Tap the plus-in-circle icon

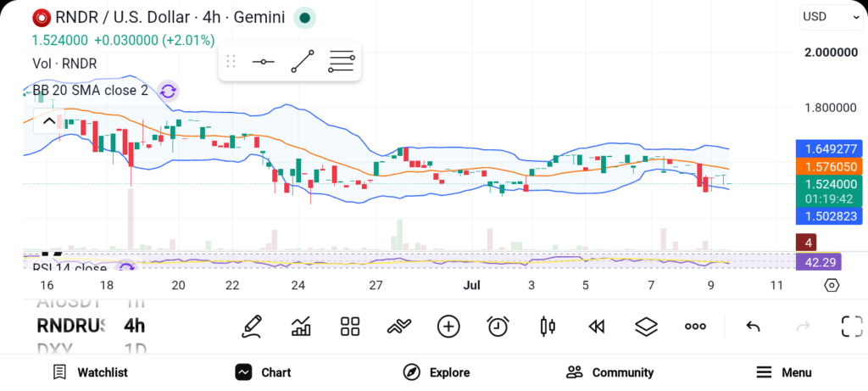[x=448, y=327]
